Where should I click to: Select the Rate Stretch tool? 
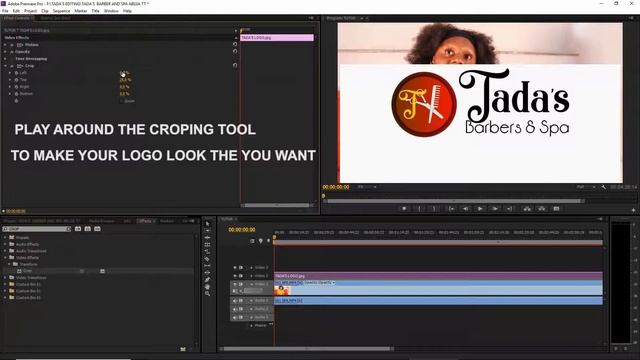click(x=207, y=251)
